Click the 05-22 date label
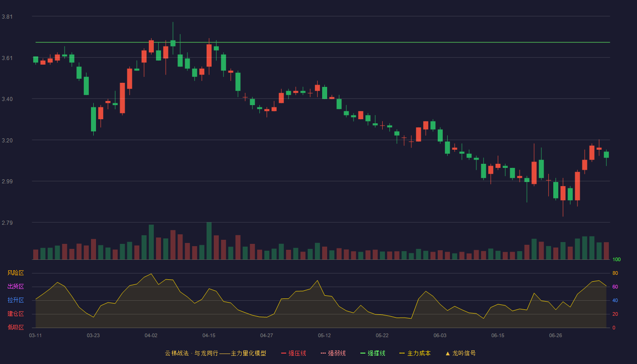This screenshot has height=364, width=637. (382, 335)
